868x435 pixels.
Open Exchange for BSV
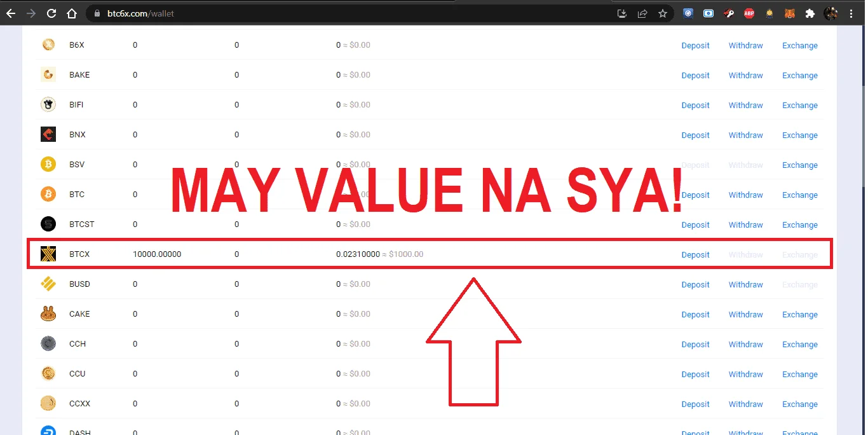click(800, 165)
